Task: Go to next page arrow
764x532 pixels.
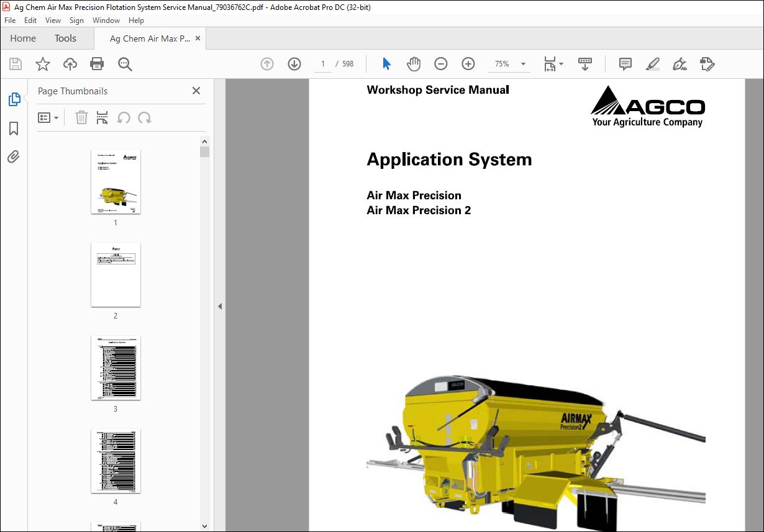Action: coord(294,64)
